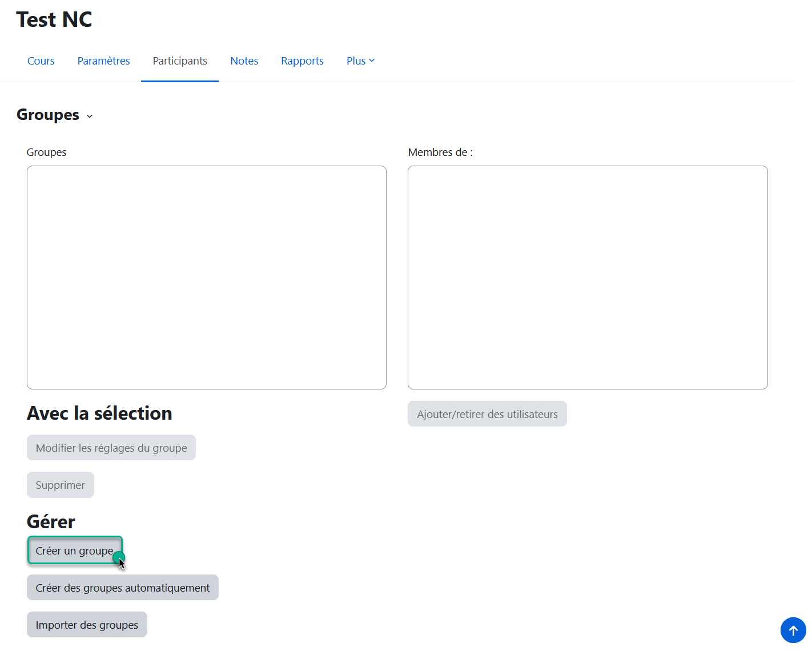Viewport: 812px width, 651px height.
Task: Click the Groupes label above the left list
Action: pos(47,152)
